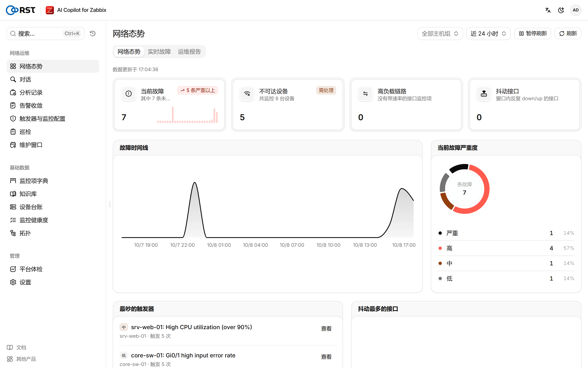The height and width of the screenshot is (368, 588).
Task: Open 告警收敛 in the sidebar
Action: 53,105
